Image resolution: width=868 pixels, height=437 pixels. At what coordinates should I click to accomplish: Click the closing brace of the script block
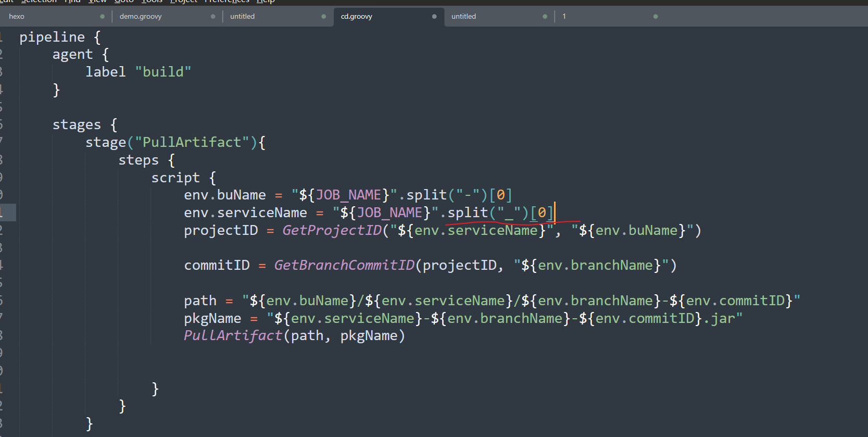pos(155,389)
